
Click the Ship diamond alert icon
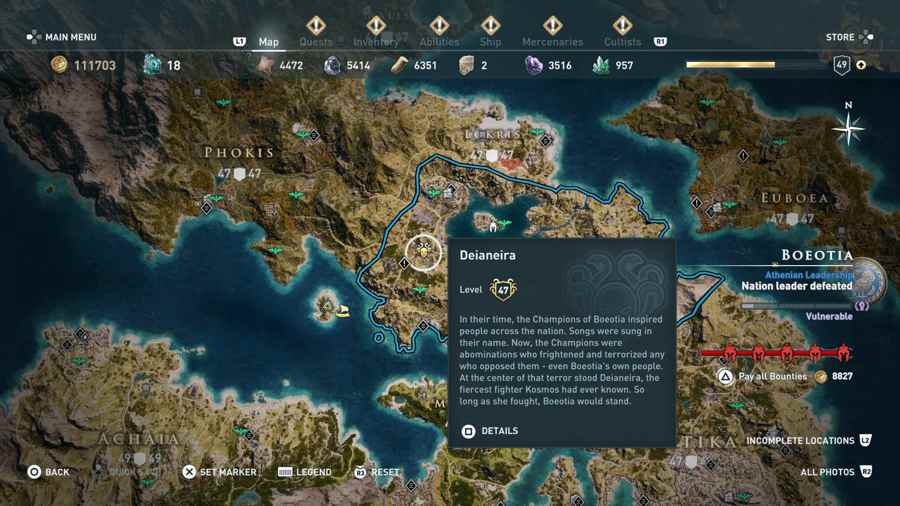click(x=491, y=25)
